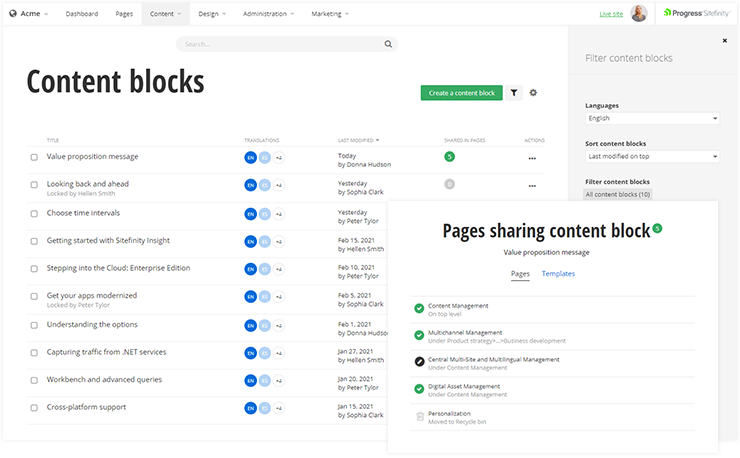The image size is (740, 458).
Task: Open the Live site link
Action: 611,14
